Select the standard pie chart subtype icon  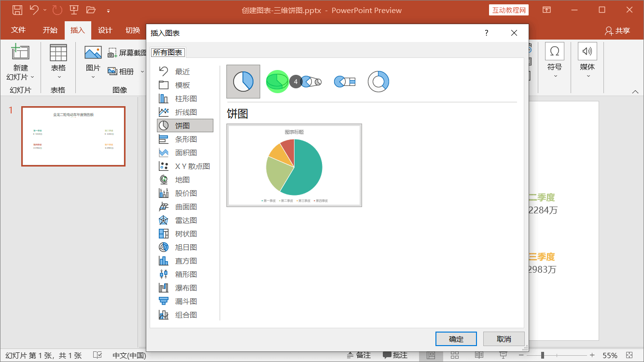[x=243, y=82]
